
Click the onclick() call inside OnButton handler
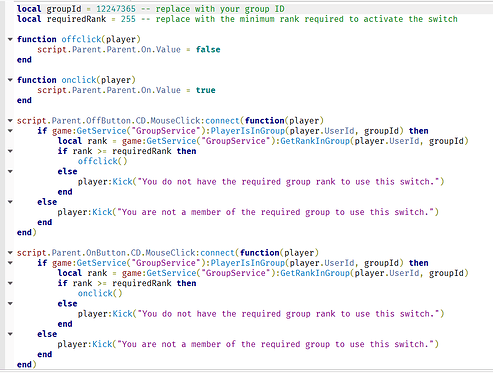(100, 293)
